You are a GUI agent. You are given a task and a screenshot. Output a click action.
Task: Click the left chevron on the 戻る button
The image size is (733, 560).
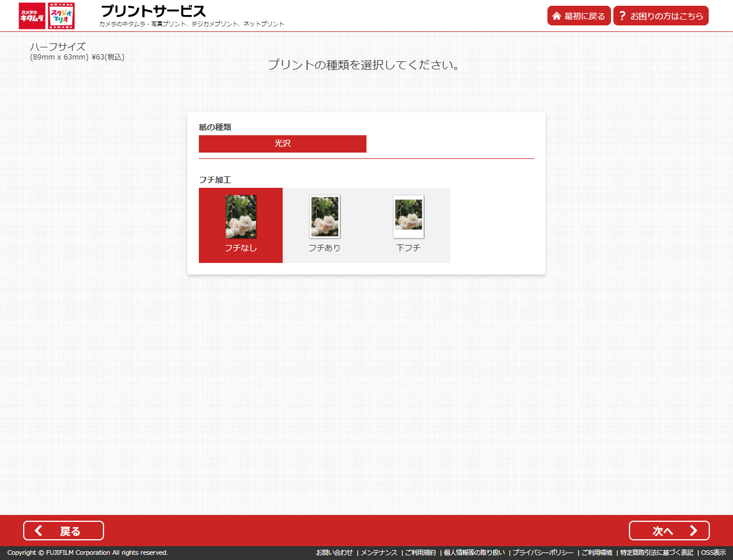coord(38,530)
